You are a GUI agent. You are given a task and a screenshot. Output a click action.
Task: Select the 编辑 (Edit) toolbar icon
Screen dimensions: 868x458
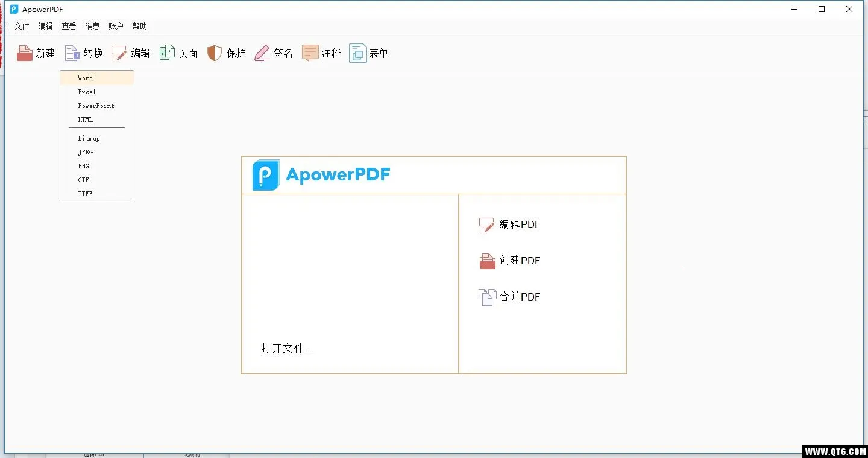coord(131,53)
